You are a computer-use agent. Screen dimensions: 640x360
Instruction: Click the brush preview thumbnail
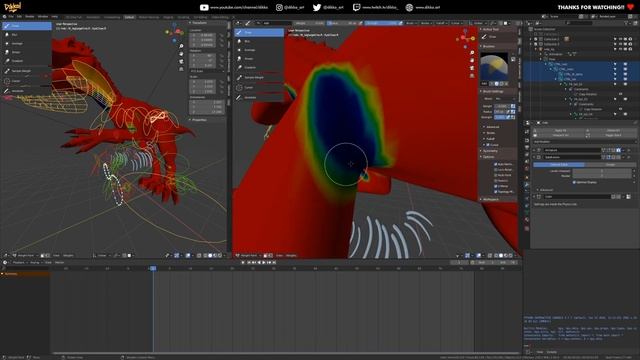[x=494, y=67]
